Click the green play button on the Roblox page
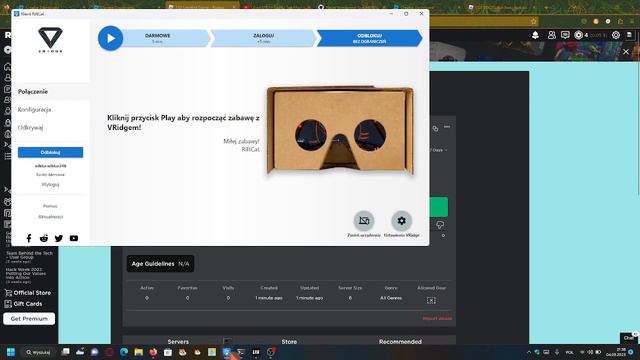Image resolution: width=640 pixels, height=360 pixels. click(439, 207)
